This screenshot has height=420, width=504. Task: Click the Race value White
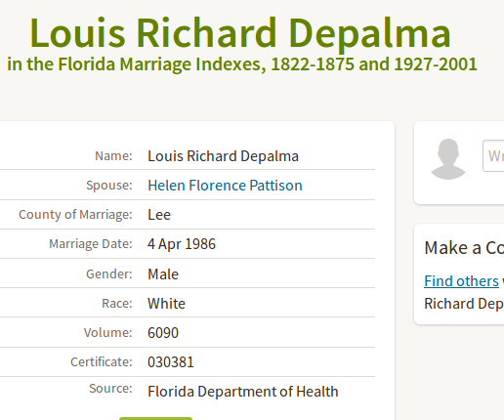click(x=166, y=304)
